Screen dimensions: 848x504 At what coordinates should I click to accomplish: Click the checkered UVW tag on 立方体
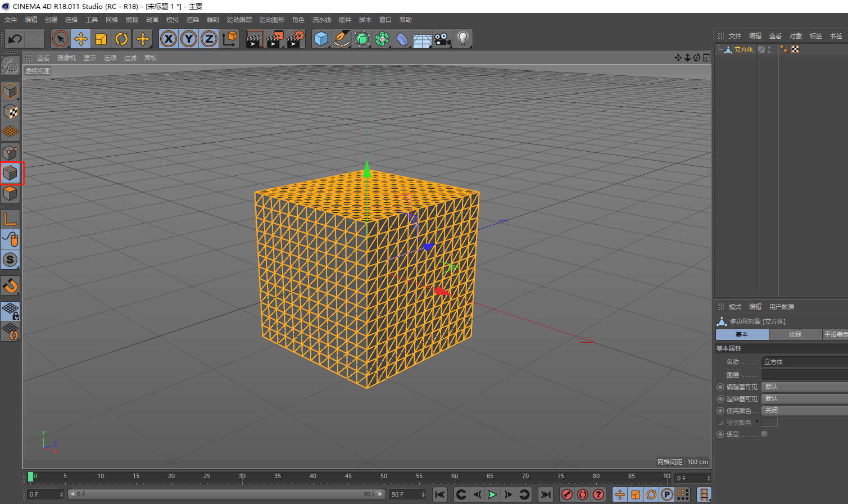[795, 49]
